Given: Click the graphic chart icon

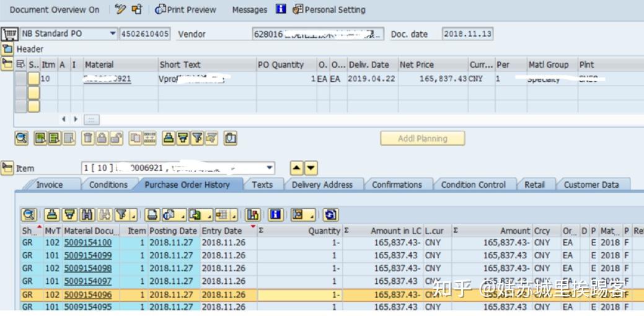Looking at the screenshot, I should 253,214.
